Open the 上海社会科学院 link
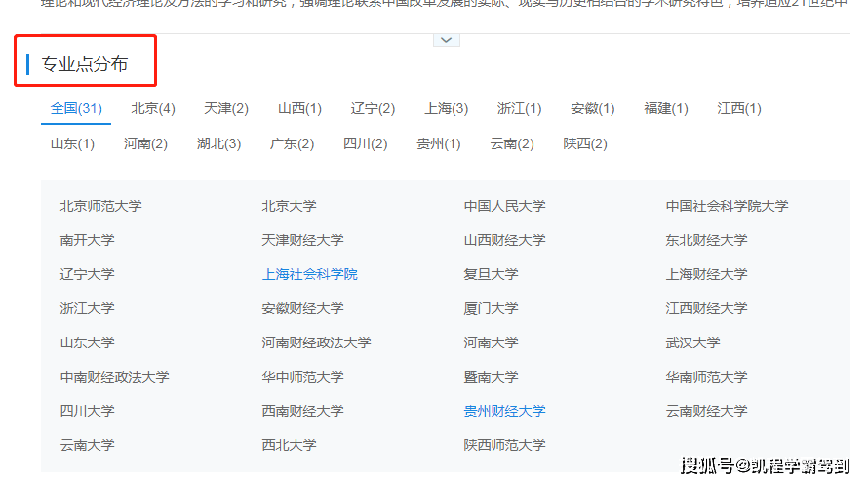This screenshot has width=868, height=484. tap(309, 274)
